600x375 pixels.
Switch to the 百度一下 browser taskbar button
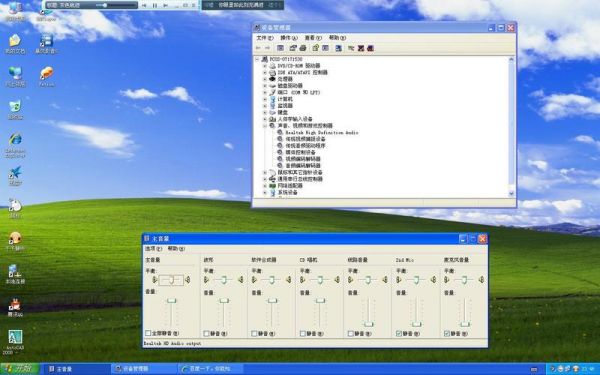click(210, 369)
